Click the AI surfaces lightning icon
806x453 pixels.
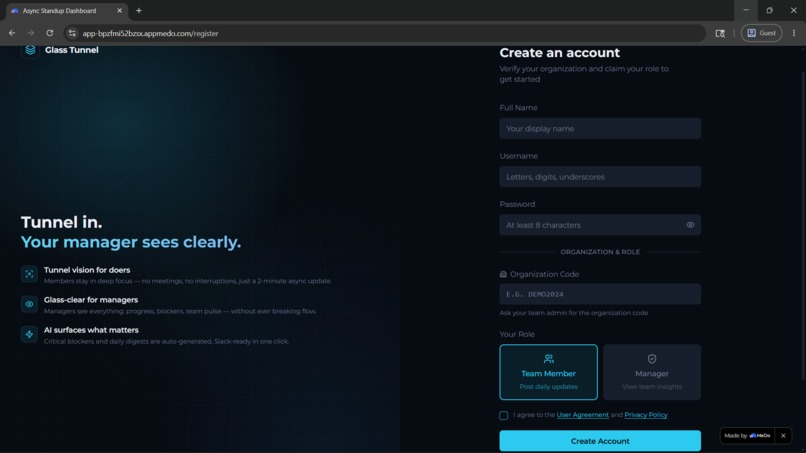tap(29, 334)
